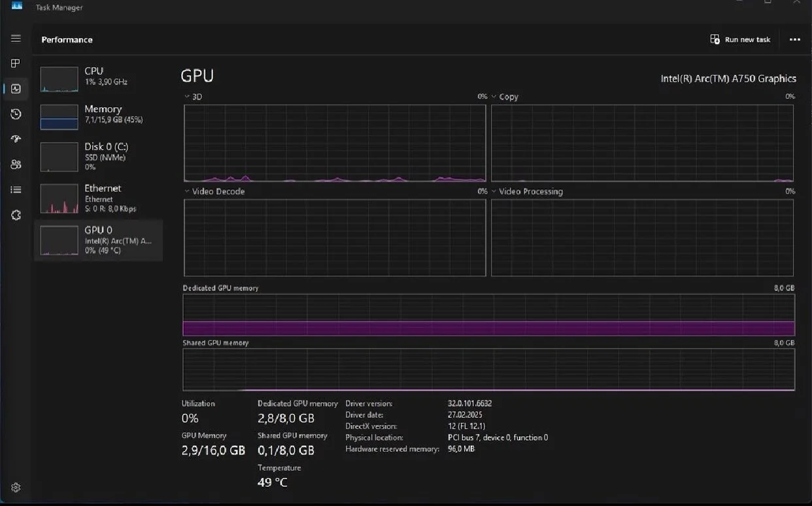Select the Performance page icon in sidebar
Viewport: 812px width, 506px height.
click(16, 89)
